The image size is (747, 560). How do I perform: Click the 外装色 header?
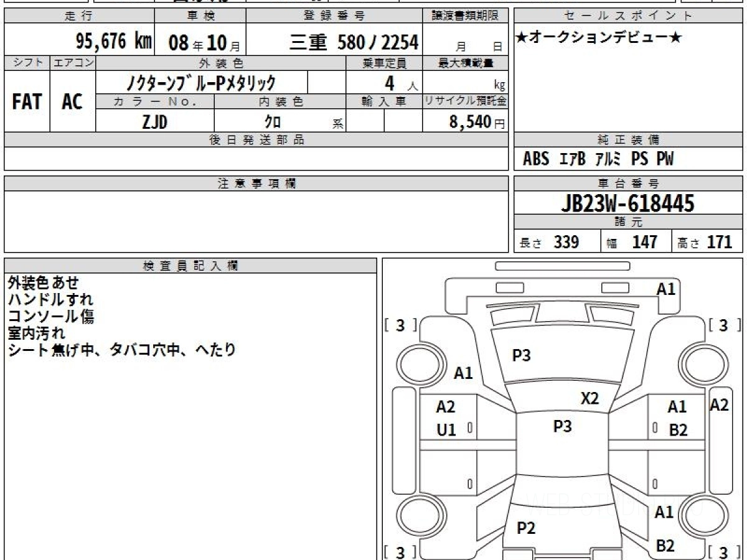coord(220,62)
